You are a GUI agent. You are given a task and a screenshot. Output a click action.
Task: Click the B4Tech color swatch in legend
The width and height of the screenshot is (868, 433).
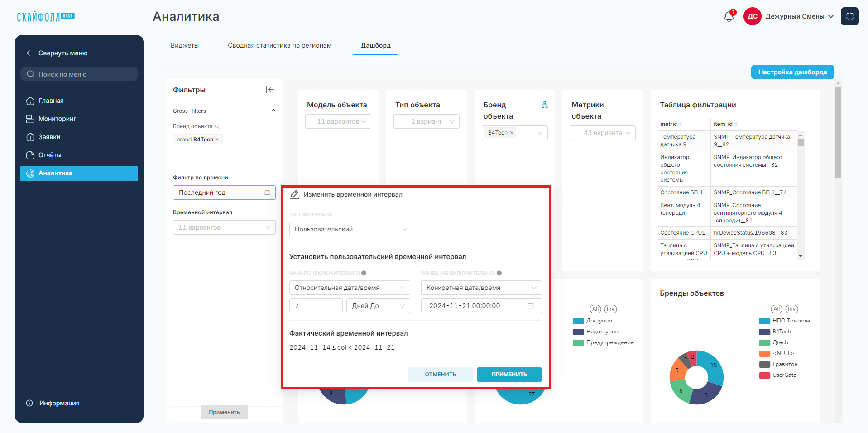coord(764,332)
